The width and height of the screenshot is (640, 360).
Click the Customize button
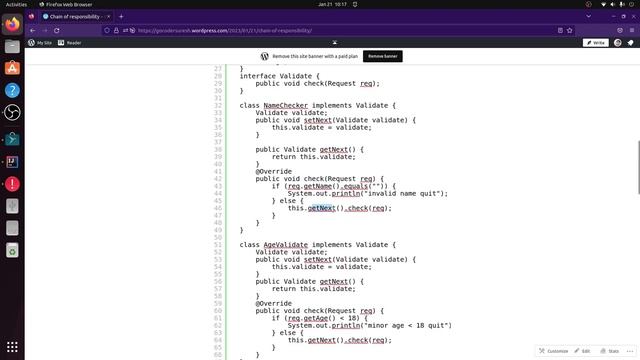click(553, 351)
